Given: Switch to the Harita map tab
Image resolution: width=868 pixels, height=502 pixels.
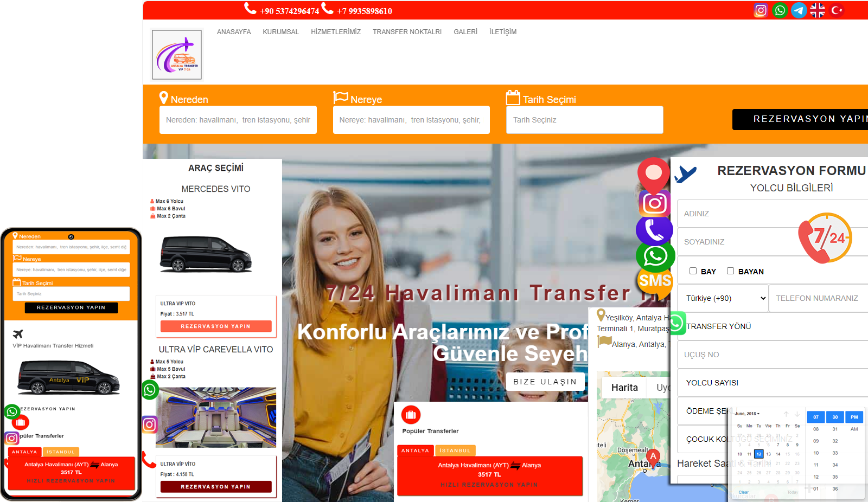Looking at the screenshot, I should 624,388.
